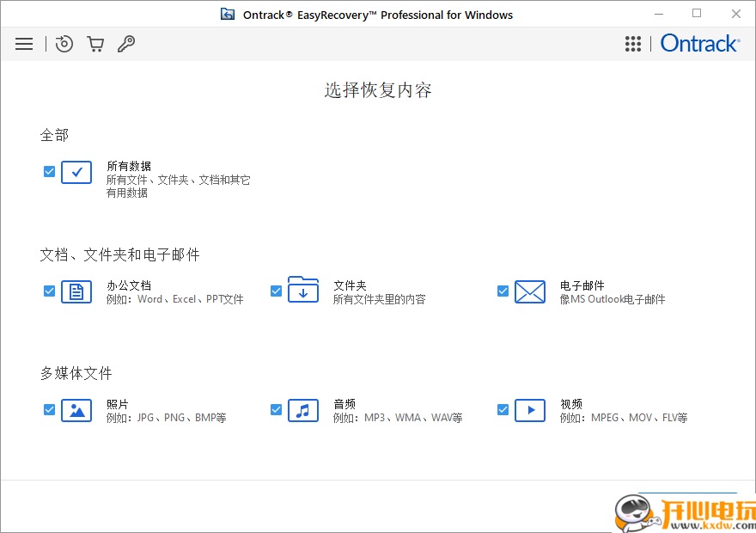Click the Ontrack logo
This screenshot has height=533, width=756.
pos(699,43)
